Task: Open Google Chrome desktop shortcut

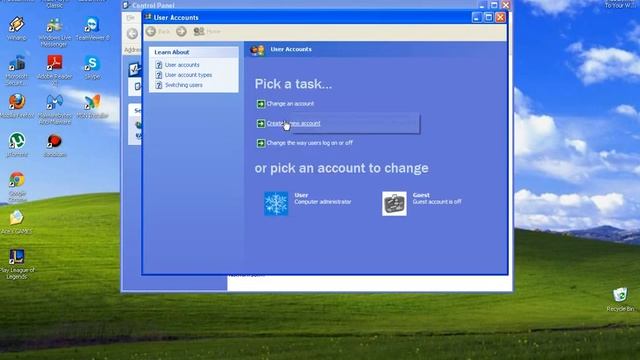Action: point(17,187)
